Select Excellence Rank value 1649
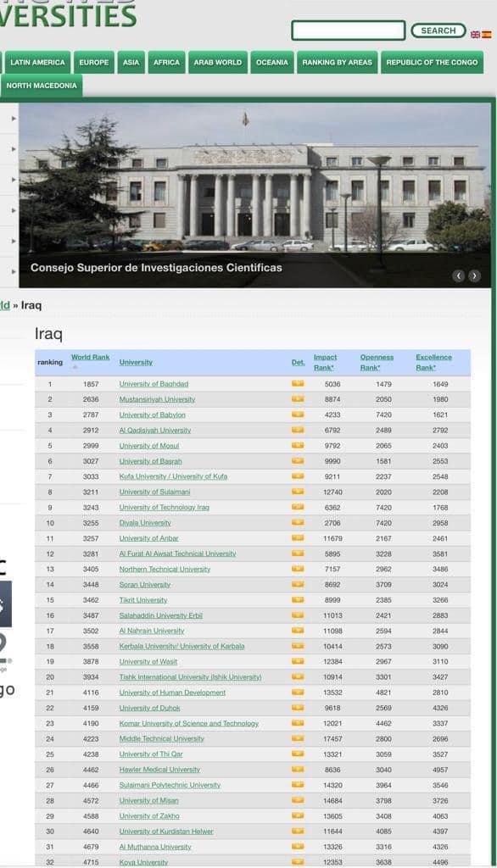 point(440,384)
